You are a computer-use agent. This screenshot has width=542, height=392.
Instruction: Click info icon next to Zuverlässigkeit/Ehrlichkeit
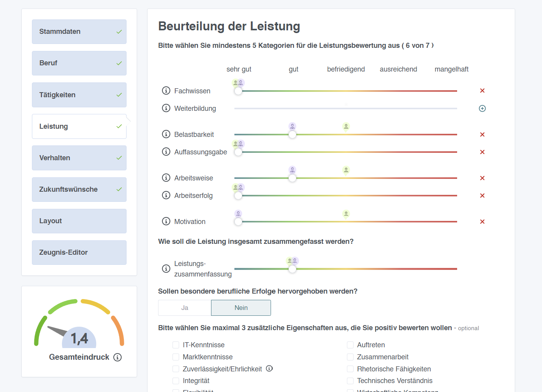pos(269,368)
